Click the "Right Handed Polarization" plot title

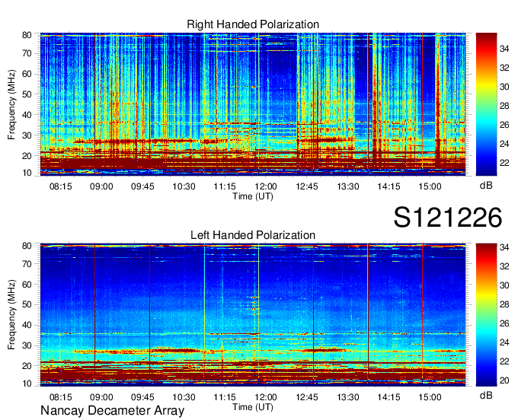coord(253,24)
